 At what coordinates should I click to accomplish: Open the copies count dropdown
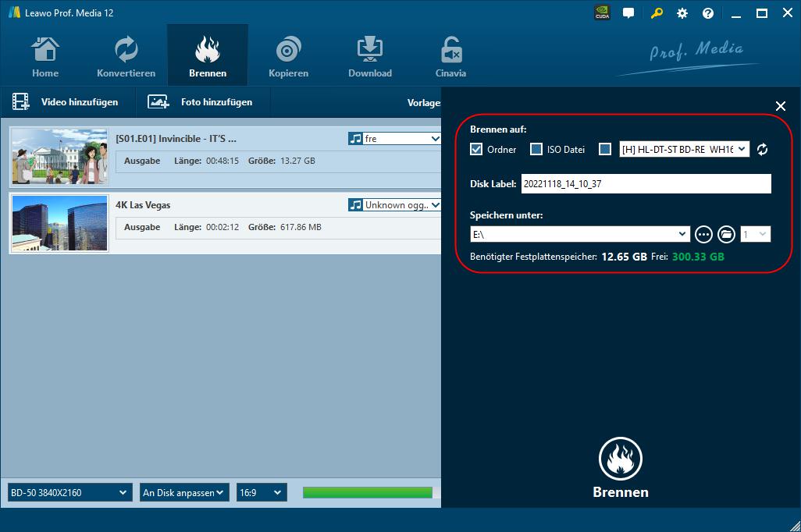click(x=755, y=234)
